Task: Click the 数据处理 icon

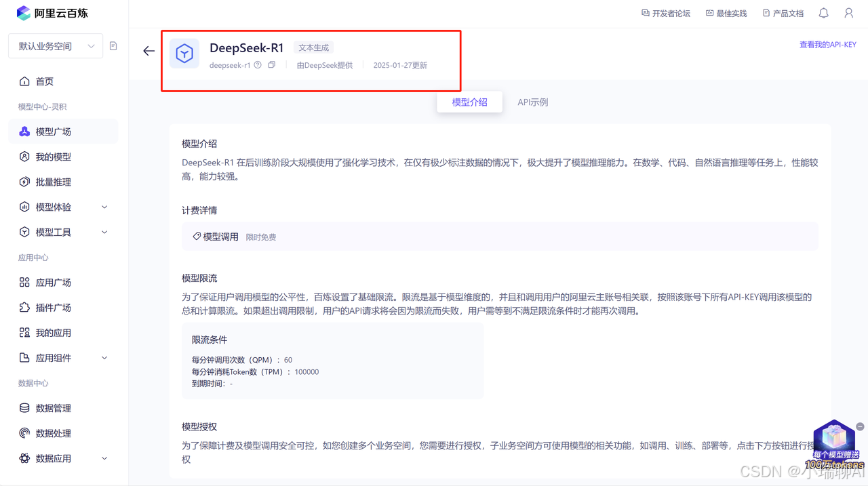Action: point(24,432)
